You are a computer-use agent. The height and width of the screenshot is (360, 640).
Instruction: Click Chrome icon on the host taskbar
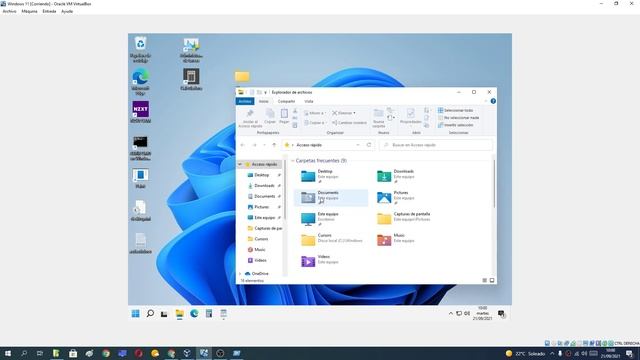[x=106, y=353]
